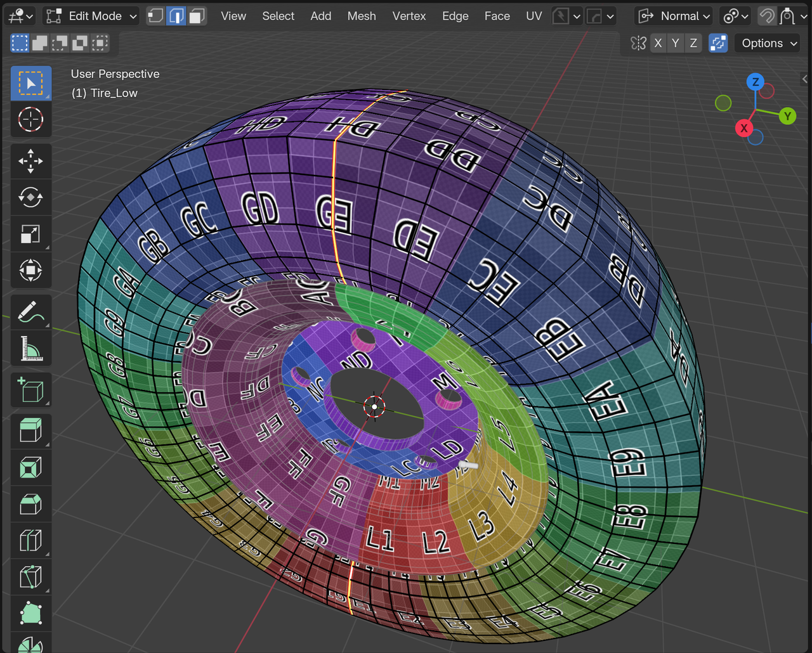Open the Edit Mode dropdown
Image resolution: width=812 pixels, height=653 pixels.
point(92,16)
